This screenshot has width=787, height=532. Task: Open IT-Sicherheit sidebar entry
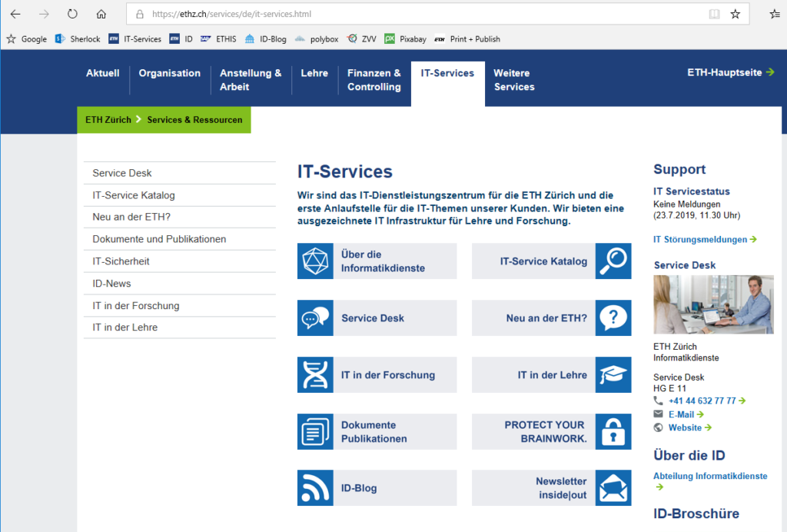pos(180,261)
